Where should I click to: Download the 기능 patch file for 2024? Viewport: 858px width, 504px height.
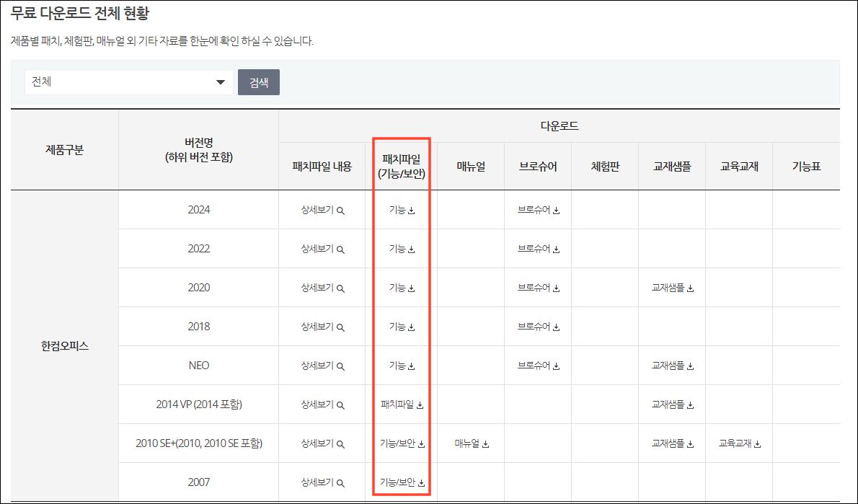click(x=401, y=209)
